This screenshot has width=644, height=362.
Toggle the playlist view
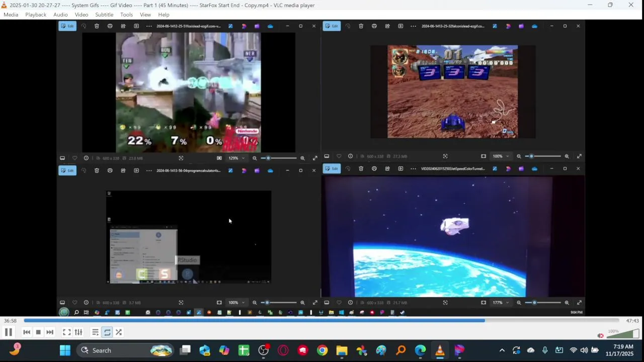(95, 332)
